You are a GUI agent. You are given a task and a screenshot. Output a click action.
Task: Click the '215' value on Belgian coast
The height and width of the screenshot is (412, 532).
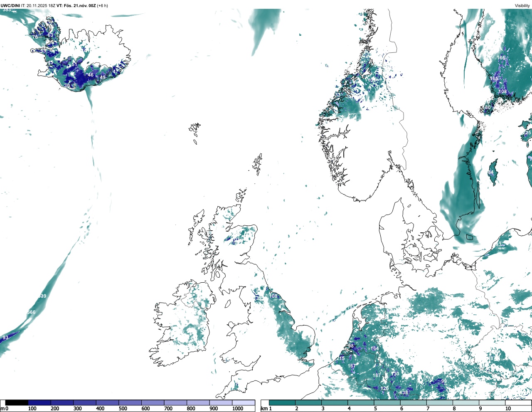341,358
